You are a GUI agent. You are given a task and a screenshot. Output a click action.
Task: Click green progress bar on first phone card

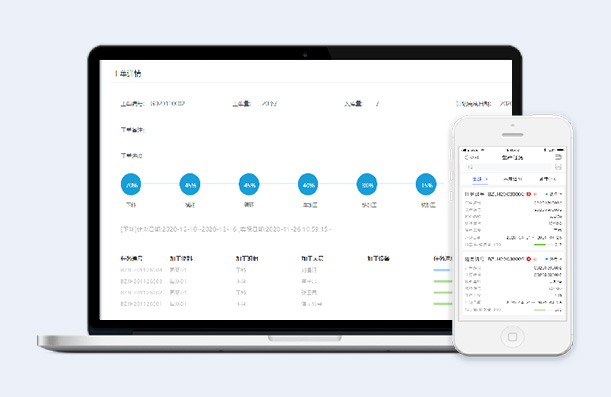(540, 245)
